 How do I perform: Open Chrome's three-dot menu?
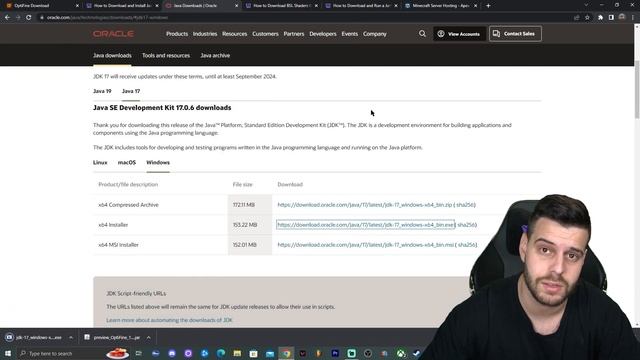click(x=633, y=18)
